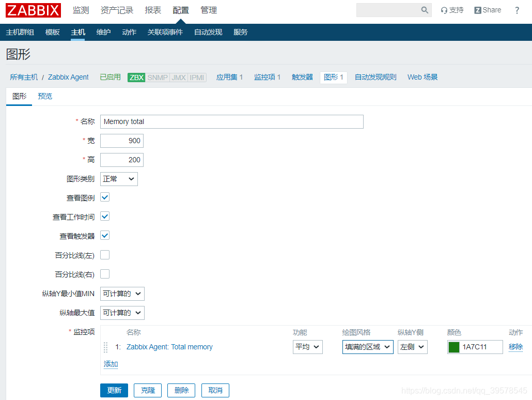
Task: Open the 绘图风格 填满的区域 dropdown
Action: [x=368, y=347]
